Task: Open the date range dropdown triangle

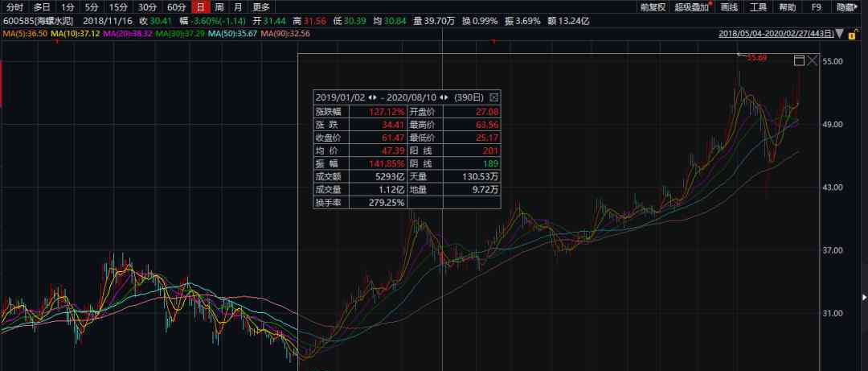Action: click(840, 35)
